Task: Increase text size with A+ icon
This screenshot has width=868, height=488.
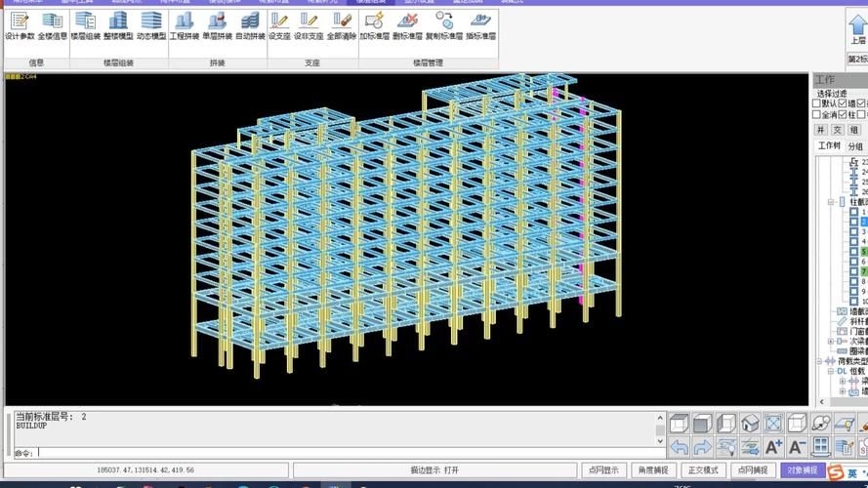Action: click(773, 447)
